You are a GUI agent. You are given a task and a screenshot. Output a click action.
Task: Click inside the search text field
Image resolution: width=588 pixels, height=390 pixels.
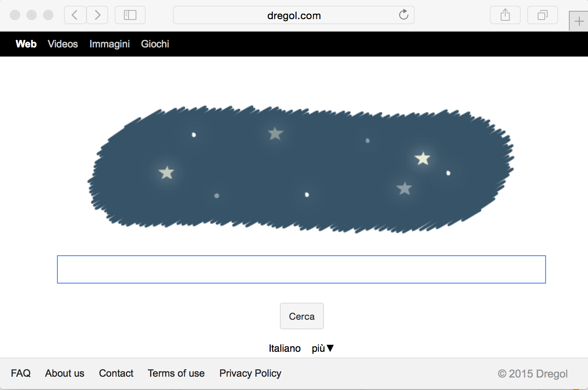coord(301,269)
